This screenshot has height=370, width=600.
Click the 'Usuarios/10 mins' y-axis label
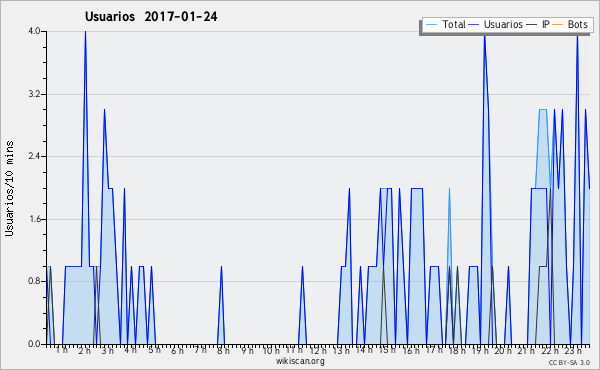[x=9, y=188]
